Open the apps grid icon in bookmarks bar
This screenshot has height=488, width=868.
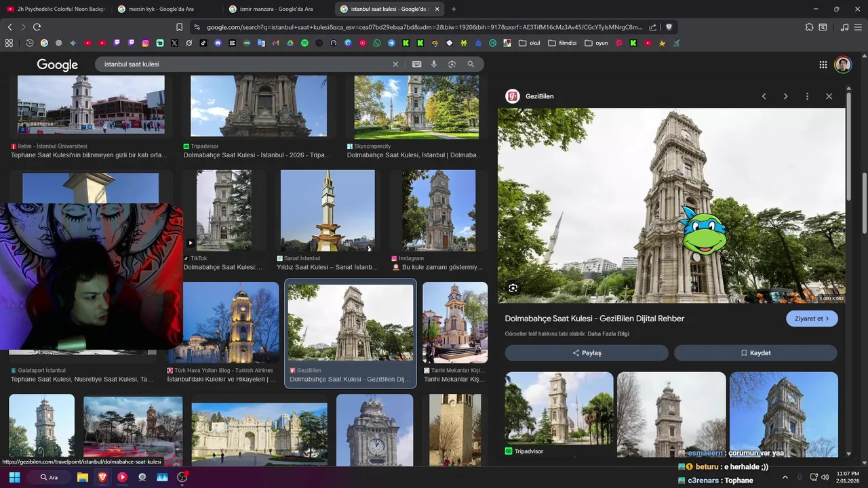tap(9, 43)
